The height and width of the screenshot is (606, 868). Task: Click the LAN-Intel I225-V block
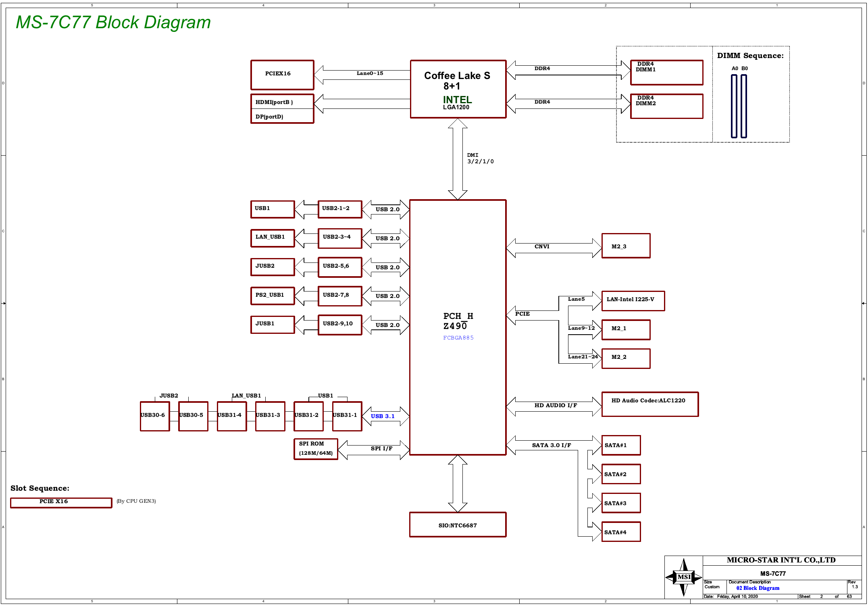click(633, 301)
